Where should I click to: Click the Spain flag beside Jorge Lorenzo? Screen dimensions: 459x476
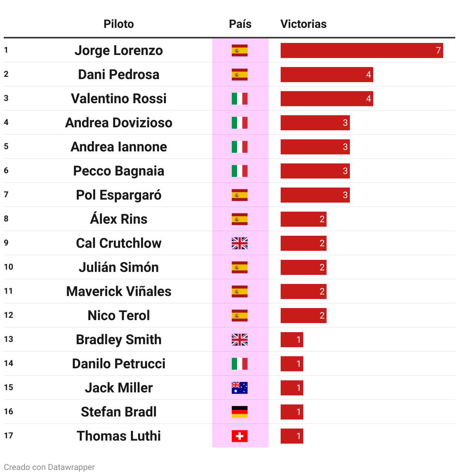(240, 50)
